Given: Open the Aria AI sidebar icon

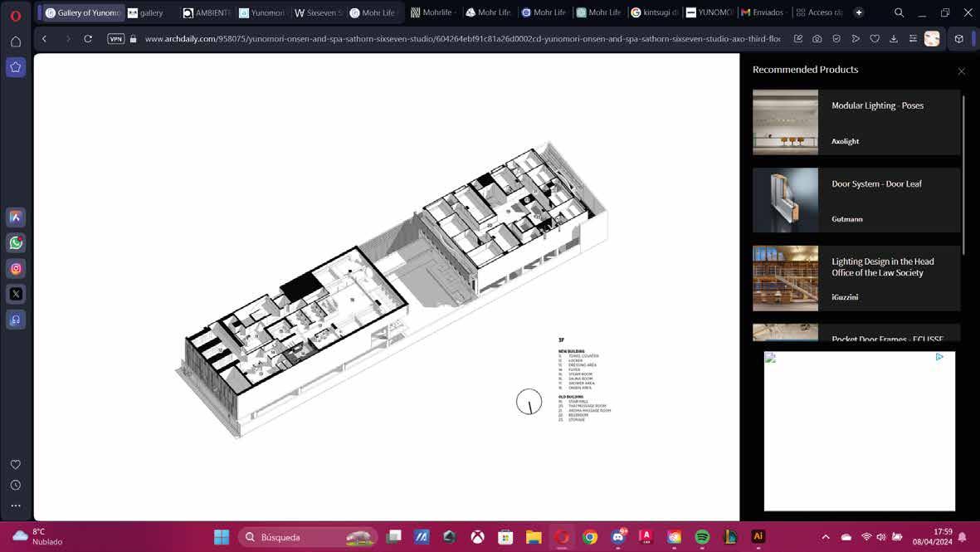Looking at the screenshot, I should pos(16,217).
